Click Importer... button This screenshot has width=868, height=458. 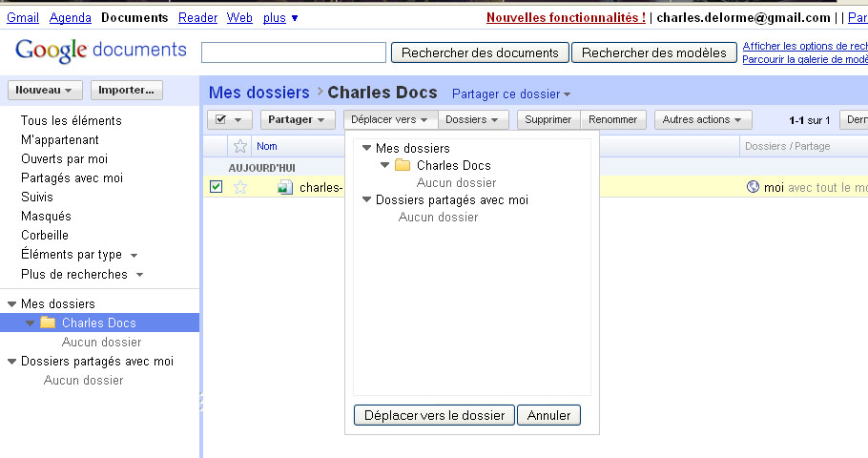click(x=126, y=91)
